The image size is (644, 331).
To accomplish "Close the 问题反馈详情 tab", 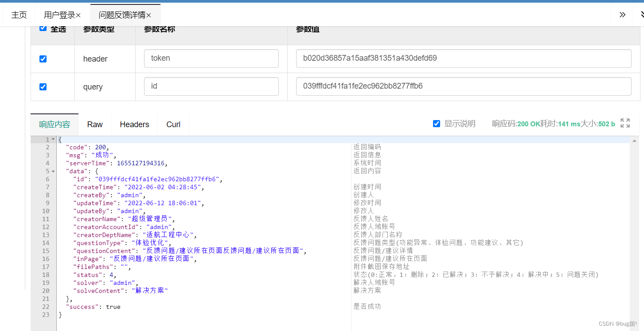I will click(149, 16).
